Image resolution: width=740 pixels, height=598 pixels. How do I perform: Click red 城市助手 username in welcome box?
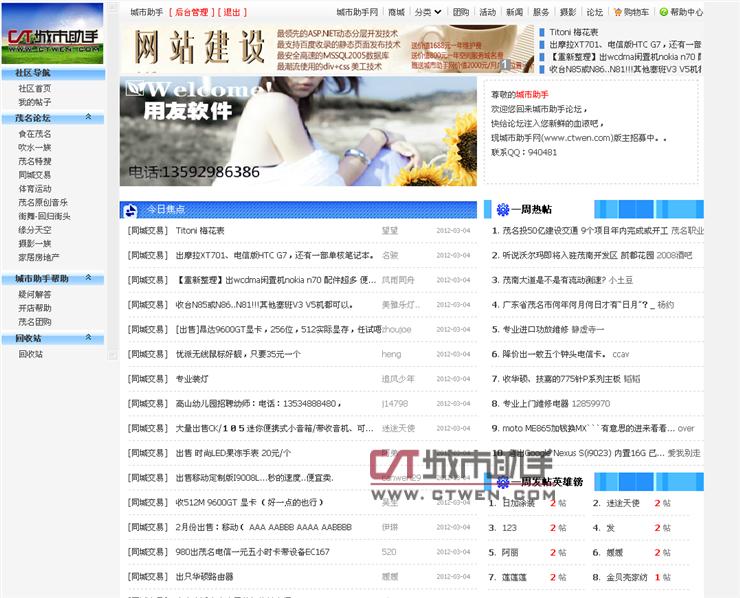pyautogui.click(x=532, y=94)
